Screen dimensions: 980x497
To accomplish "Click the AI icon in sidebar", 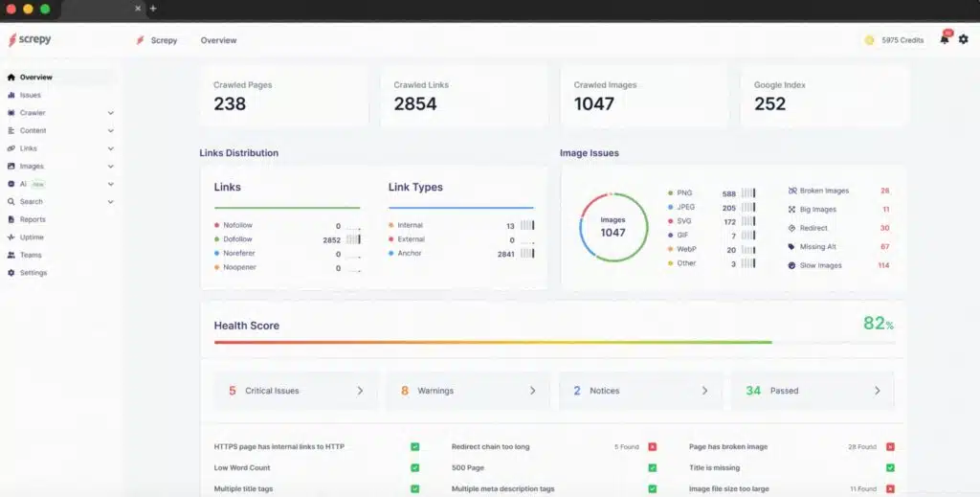I will click(x=11, y=185).
